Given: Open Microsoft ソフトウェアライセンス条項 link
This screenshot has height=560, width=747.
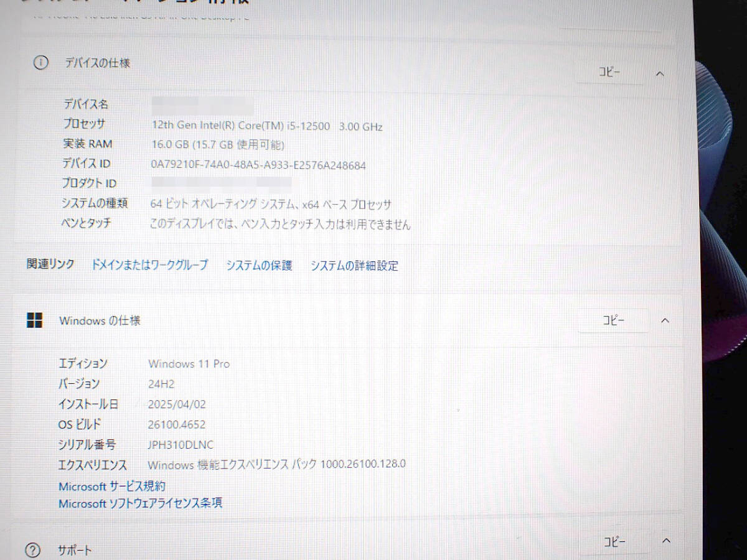Looking at the screenshot, I should click(140, 503).
